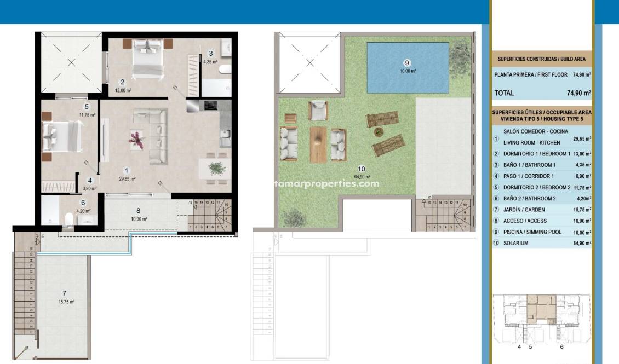Click the 29,65 m² value in the legend

pos(582,139)
